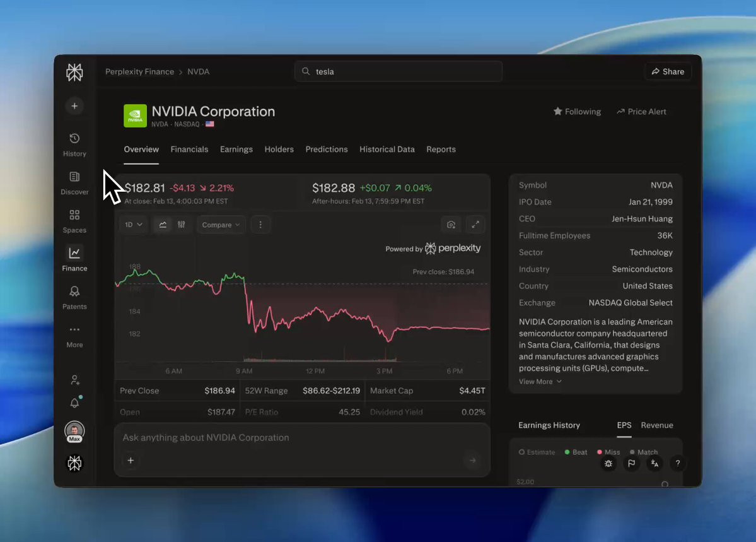
Task: Add attachment with plus in ask box
Action: [131, 461]
